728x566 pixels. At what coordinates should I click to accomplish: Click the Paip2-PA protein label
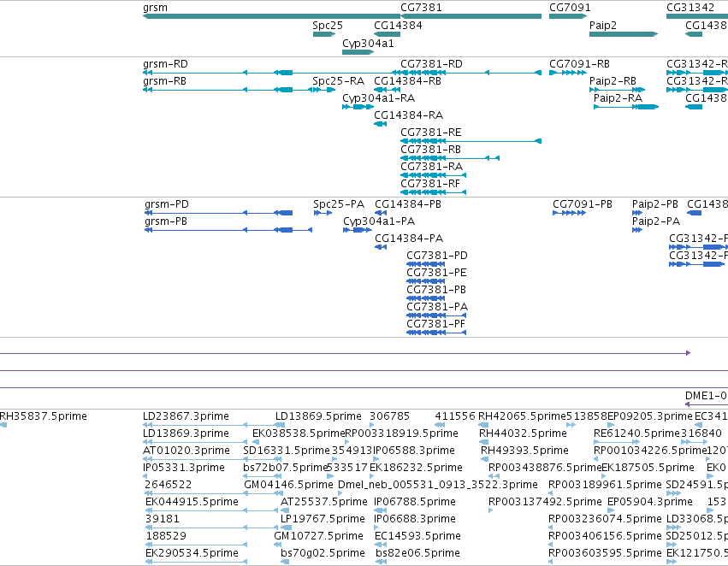(656, 221)
